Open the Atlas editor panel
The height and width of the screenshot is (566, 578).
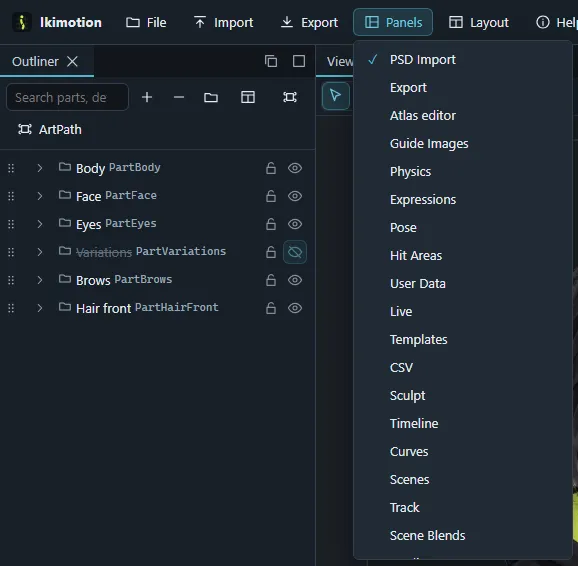[x=463, y=115]
